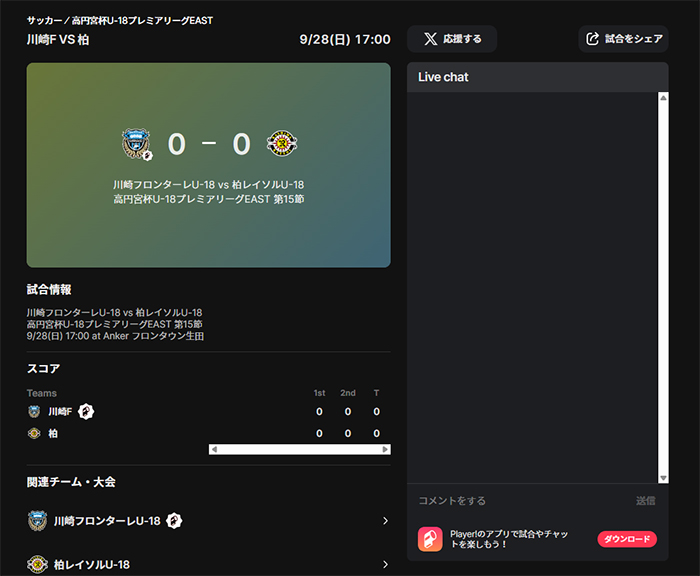Screen dimensions: 700x576
Task: Click the official badge next to 川崎F in the score table
Action: [86, 411]
